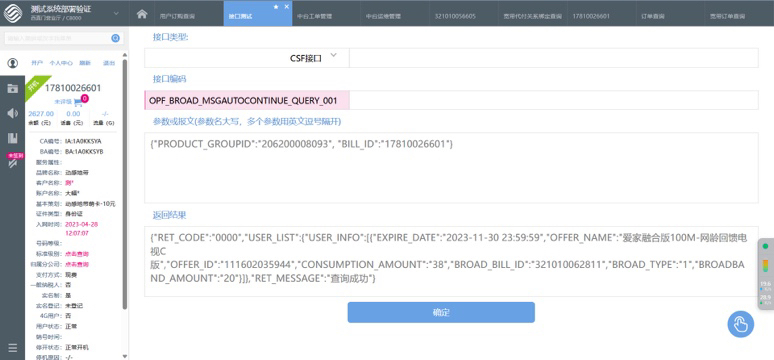The image size is (774, 360).
Task: Click the empty field beside CSF接口 dropdown
Action: [x=553, y=58]
